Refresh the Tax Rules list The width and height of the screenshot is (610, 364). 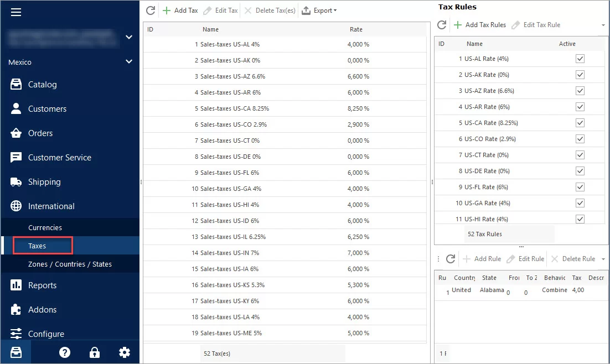442,25
